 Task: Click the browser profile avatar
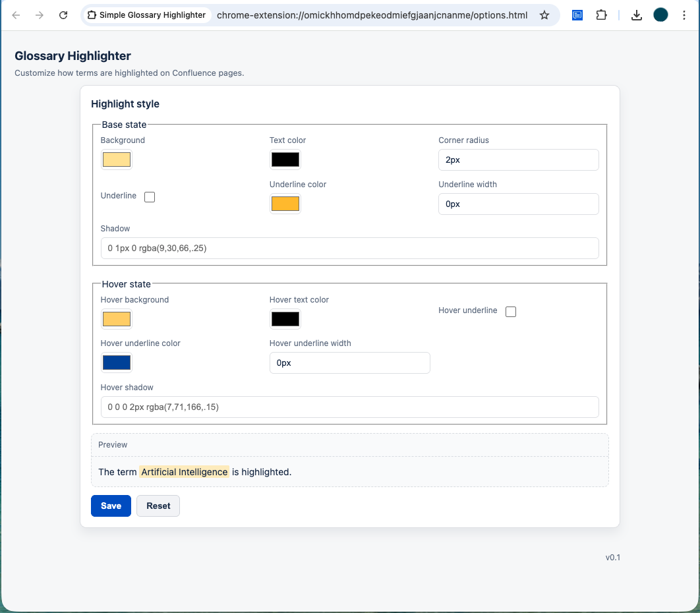[x=660, y=15]
